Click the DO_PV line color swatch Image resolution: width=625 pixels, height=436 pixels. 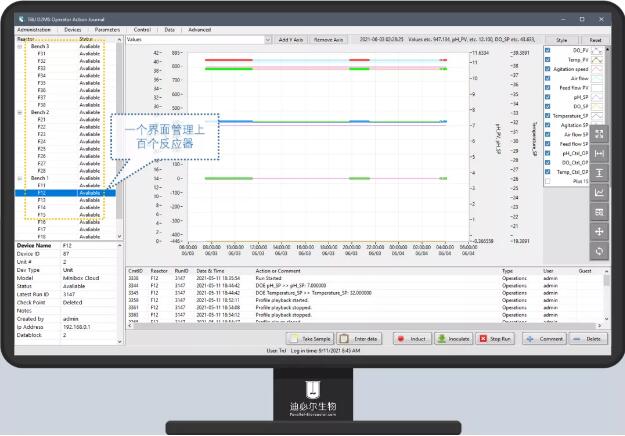pos(597,51)
